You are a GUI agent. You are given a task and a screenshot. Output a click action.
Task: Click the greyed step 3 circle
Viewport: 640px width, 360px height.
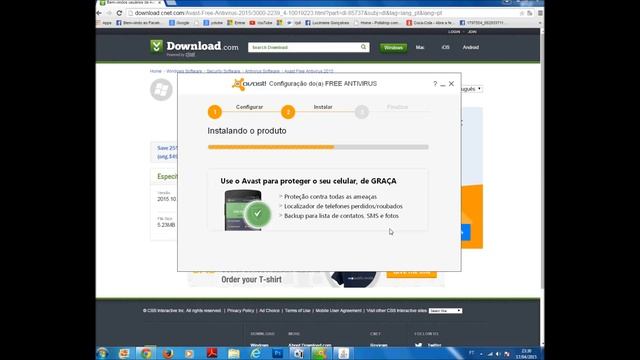[362, 112]
